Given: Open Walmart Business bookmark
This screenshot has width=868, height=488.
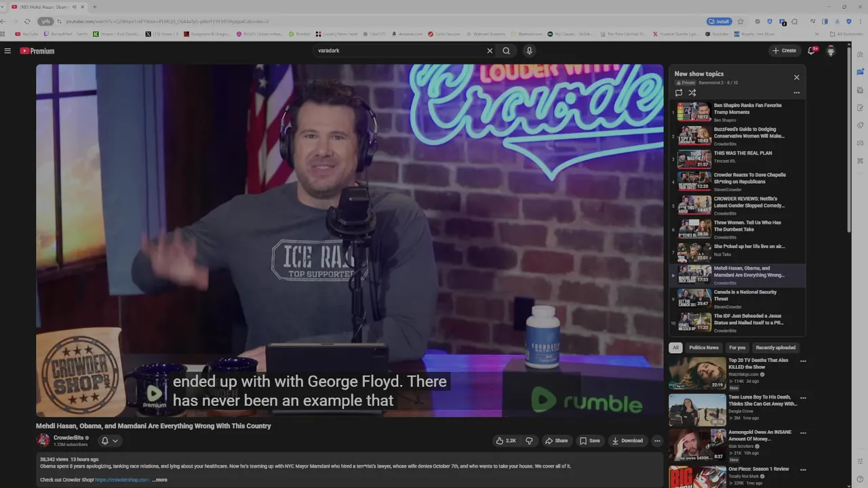Looking at the screenshot, I should coord(486,34).
